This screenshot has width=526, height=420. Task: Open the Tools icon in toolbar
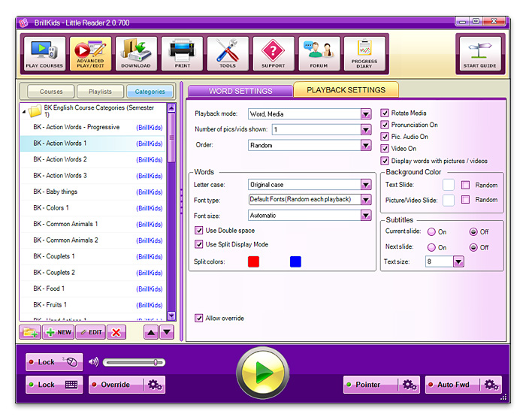point(228,55)
